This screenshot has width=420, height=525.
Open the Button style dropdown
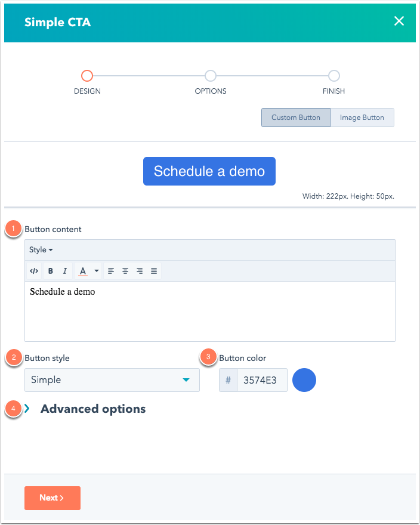click(112, 380)
